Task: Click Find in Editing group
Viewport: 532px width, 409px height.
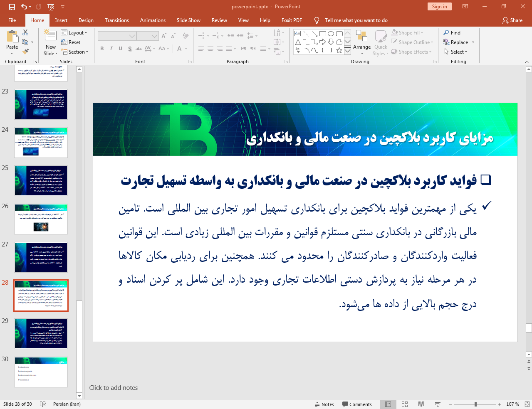Action: 452,32
